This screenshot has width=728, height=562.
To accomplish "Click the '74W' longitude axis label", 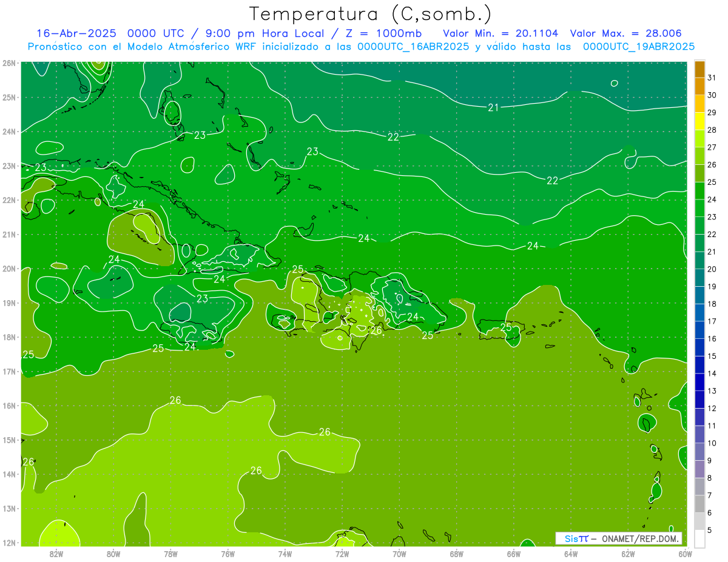I will [285, 554].
